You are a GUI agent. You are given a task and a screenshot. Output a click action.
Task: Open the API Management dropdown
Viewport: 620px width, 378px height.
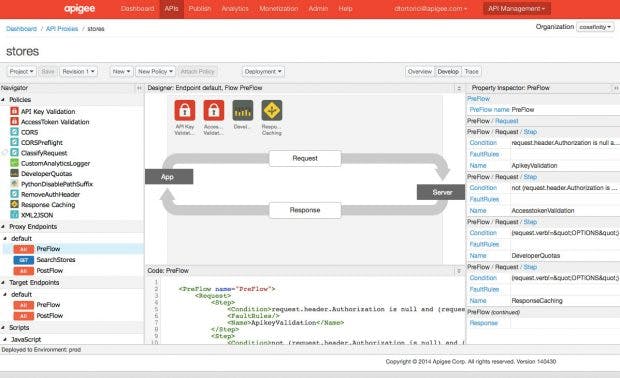516,9
